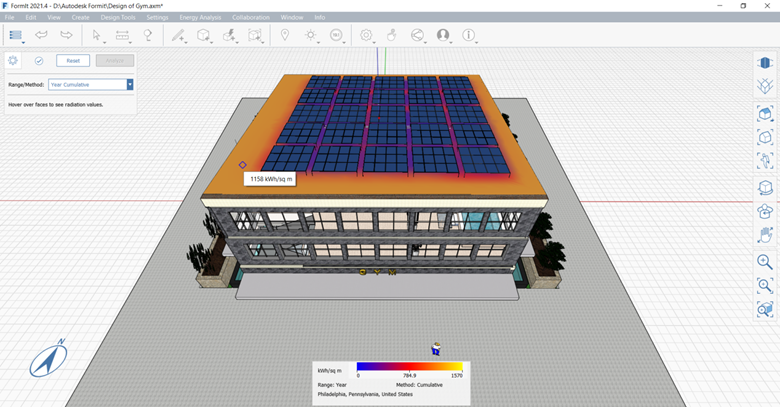Open the gear Settings toolbar icon

click(x=366, y=35)
